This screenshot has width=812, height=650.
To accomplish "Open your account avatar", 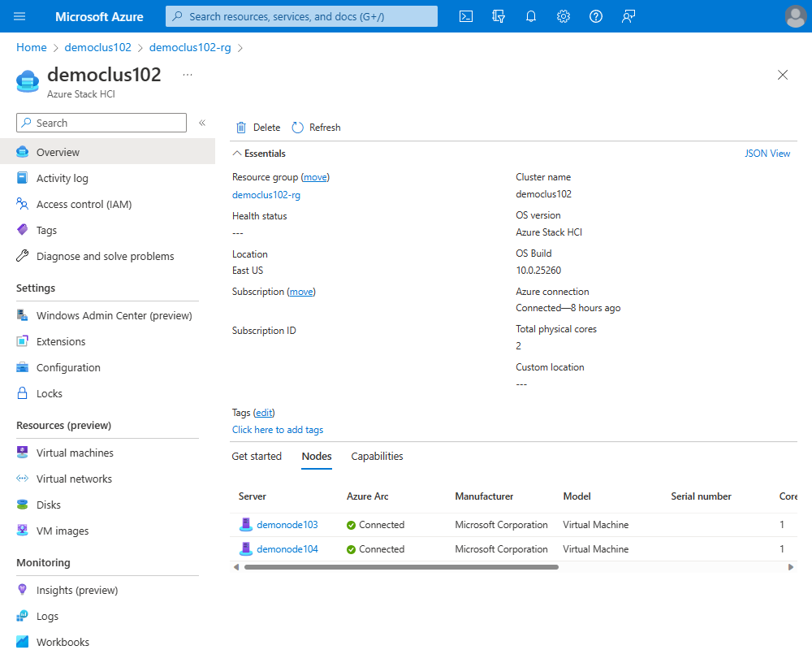I will [795, 16].
